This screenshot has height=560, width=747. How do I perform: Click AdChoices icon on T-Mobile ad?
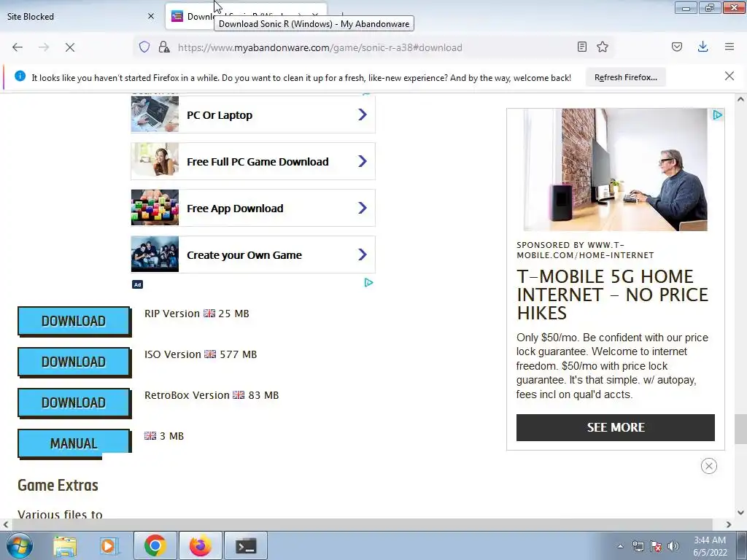click(x=717, y=114)
